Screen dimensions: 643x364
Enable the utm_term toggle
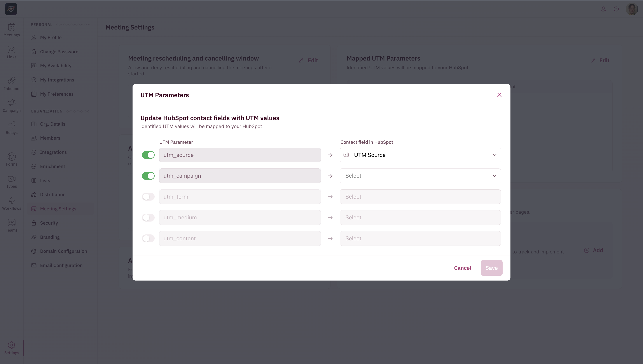point(148,197)
